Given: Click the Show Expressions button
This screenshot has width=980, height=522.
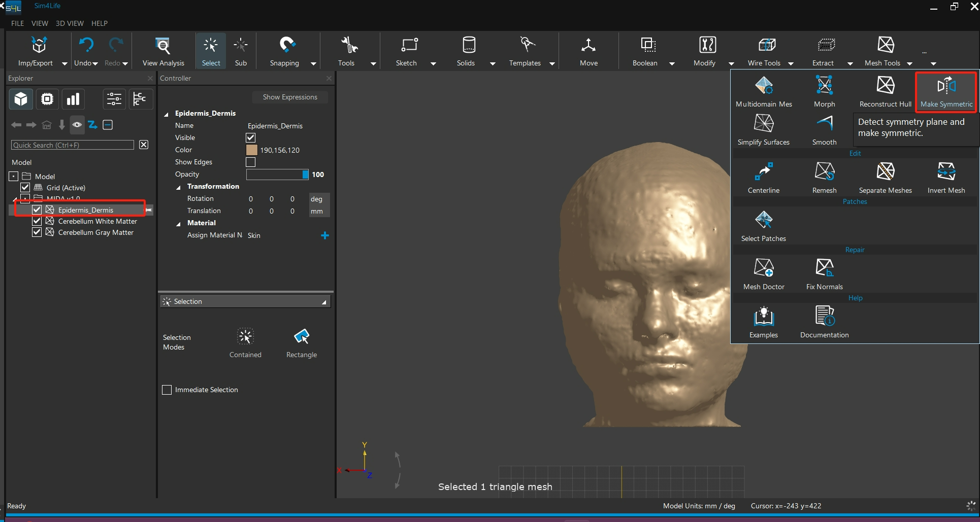Looking at the screenshot, I should (290, 97).
